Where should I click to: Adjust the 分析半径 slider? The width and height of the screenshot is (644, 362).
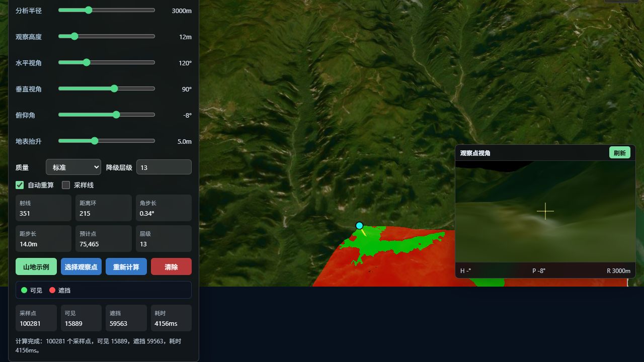[107, 10]
